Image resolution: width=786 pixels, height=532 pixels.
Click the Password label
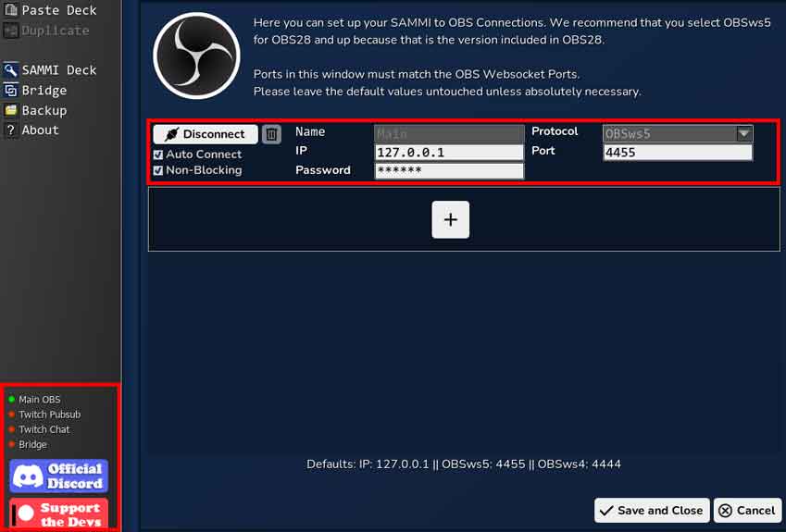pos(323,170)
